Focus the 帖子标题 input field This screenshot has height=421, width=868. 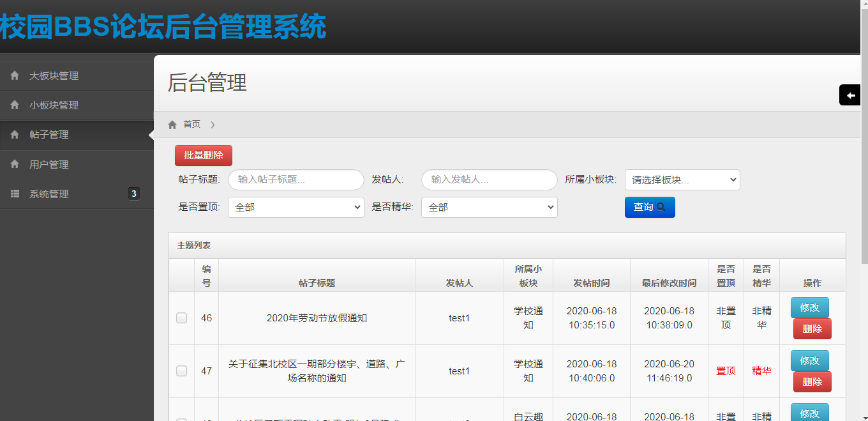[x=296, y=180]
